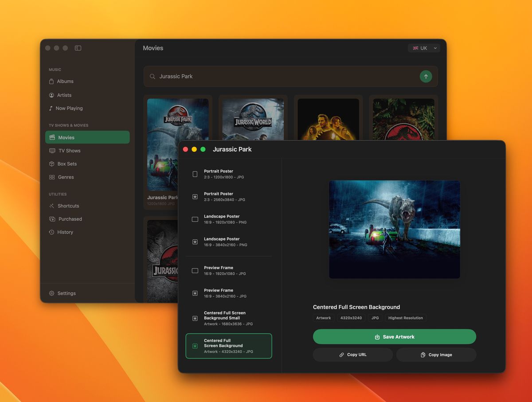Click the Movies heading in main window
This screenshot has height=402, width=532.
click(x=153, y=48)
